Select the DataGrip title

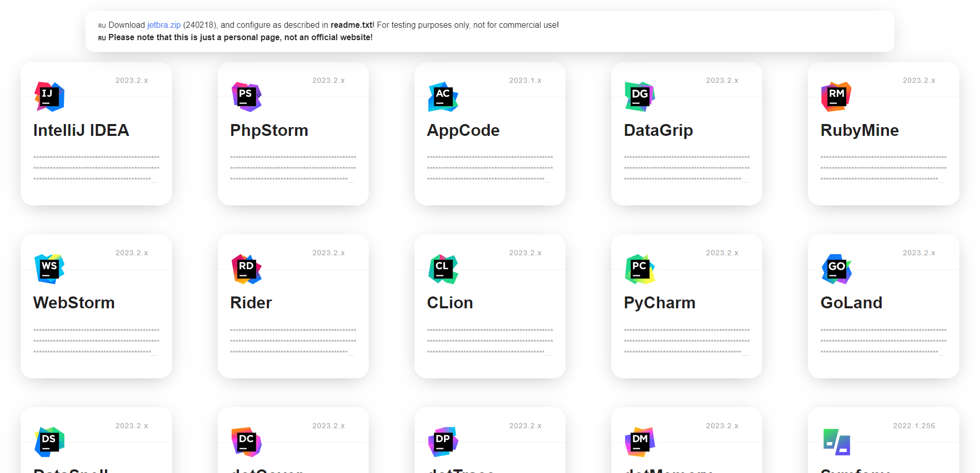click(x=658, y=130)
